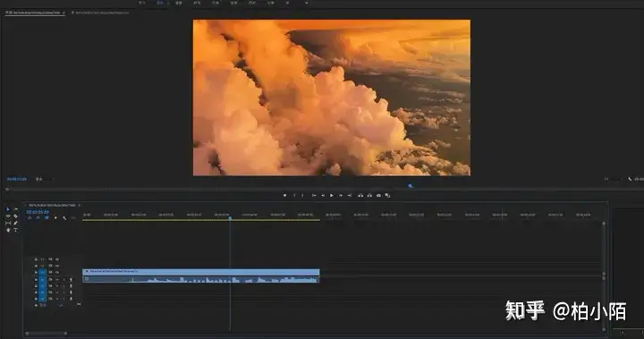Select the Slip tool
The height and width of the screenshot is (339, 644).
[8, 223]
